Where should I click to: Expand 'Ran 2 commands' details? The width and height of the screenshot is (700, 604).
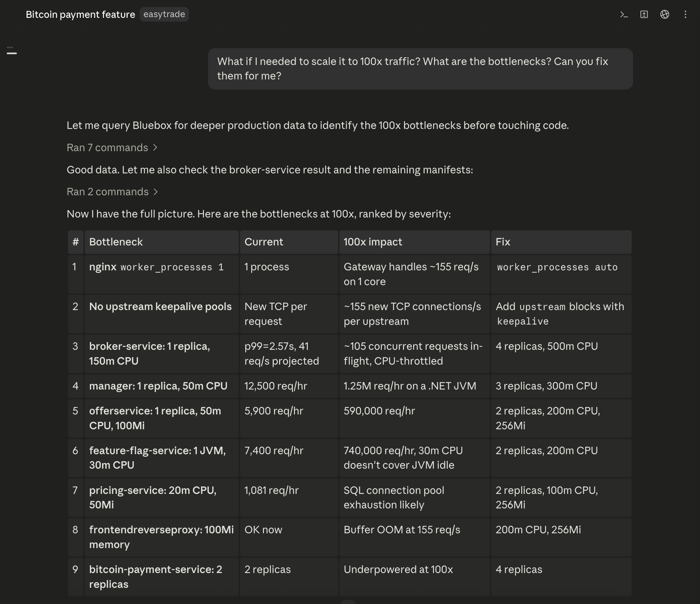112,192
